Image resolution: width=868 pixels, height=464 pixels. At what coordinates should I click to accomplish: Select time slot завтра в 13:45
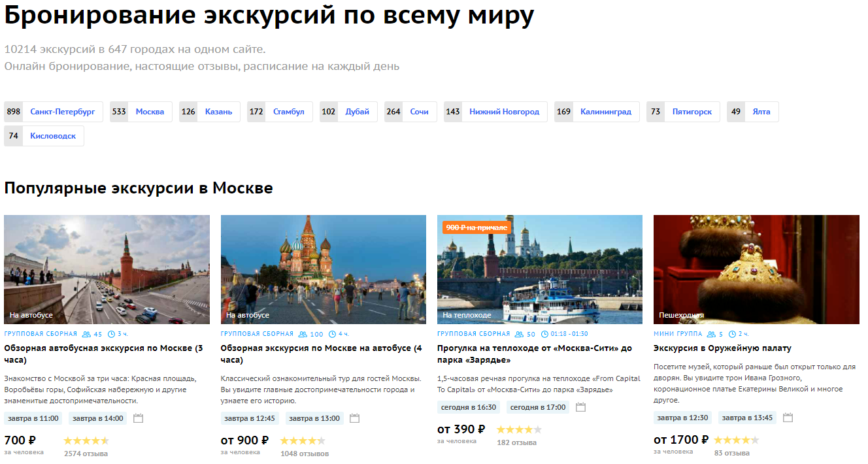click(748, 418)
